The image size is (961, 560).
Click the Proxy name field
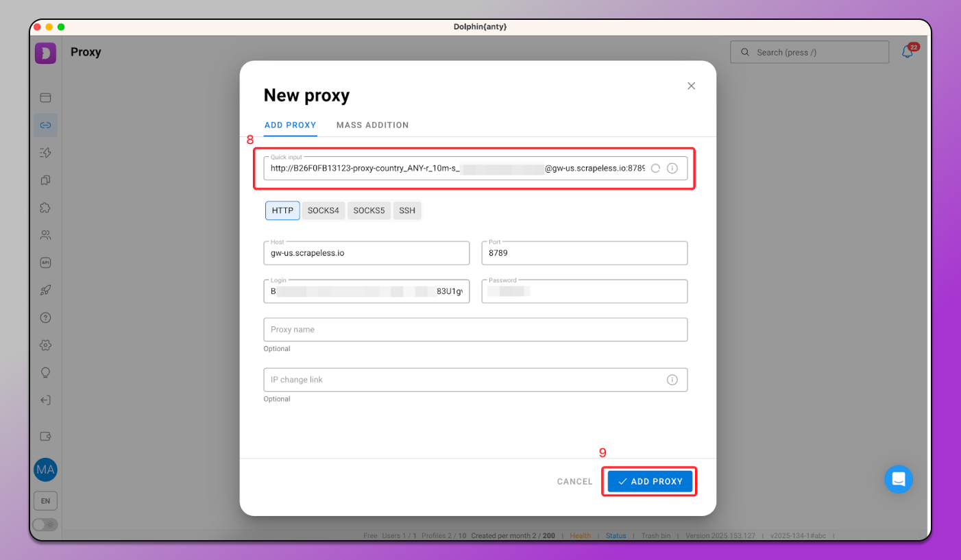coord(476,330)
